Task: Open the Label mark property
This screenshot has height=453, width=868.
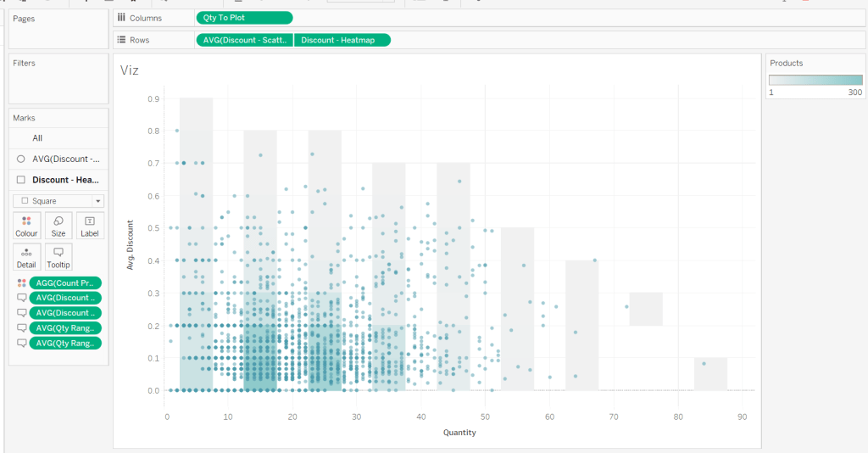Action: [x=90, y=225]
